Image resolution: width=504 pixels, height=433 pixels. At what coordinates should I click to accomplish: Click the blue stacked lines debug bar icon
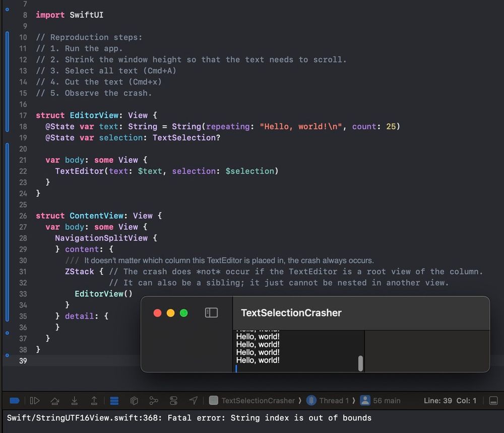pos(114,401)
